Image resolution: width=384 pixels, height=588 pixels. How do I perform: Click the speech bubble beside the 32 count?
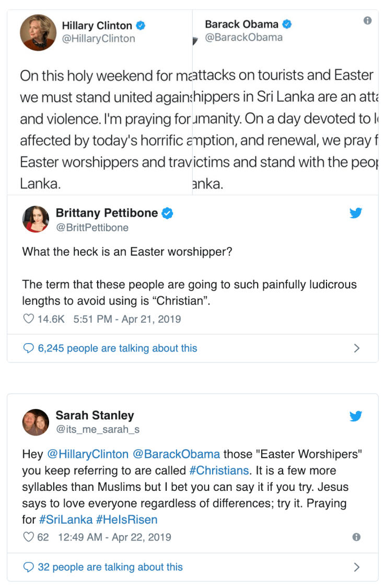click(x=29, y=567)
